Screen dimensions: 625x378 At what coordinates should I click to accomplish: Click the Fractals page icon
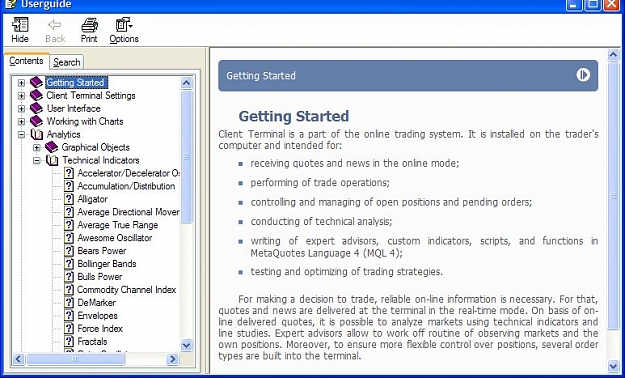click(x=69, y=342)
